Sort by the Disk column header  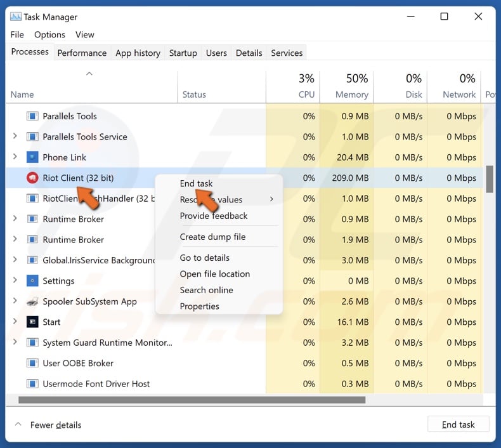point(400,87)
